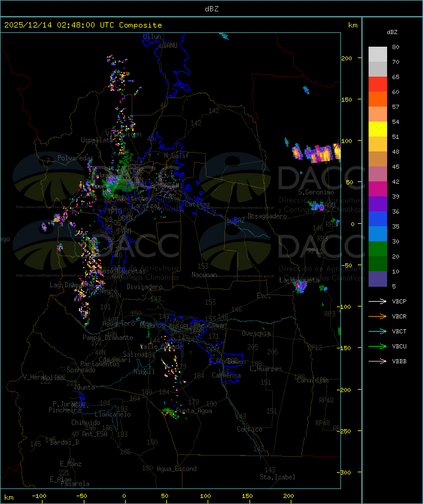423x504 pixels.
Task: Pick the slate 5-10 dBZ swatch
Action: coord(378,279)
